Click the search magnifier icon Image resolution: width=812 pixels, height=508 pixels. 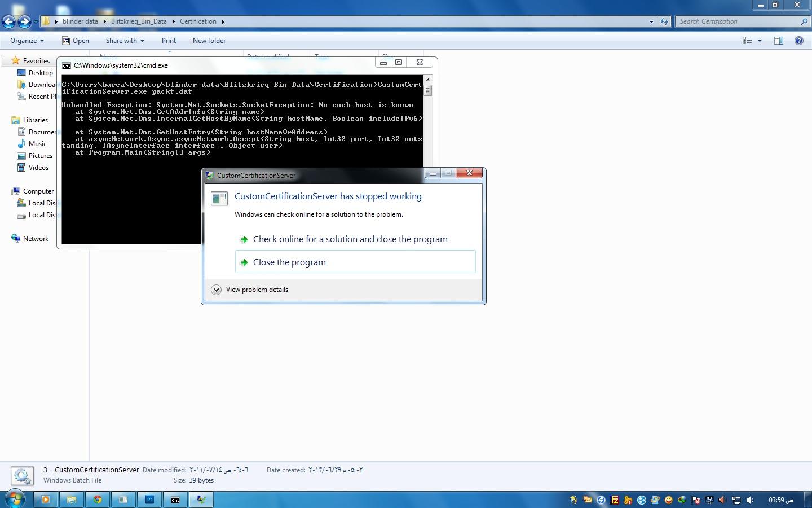[x=804, y=21]
